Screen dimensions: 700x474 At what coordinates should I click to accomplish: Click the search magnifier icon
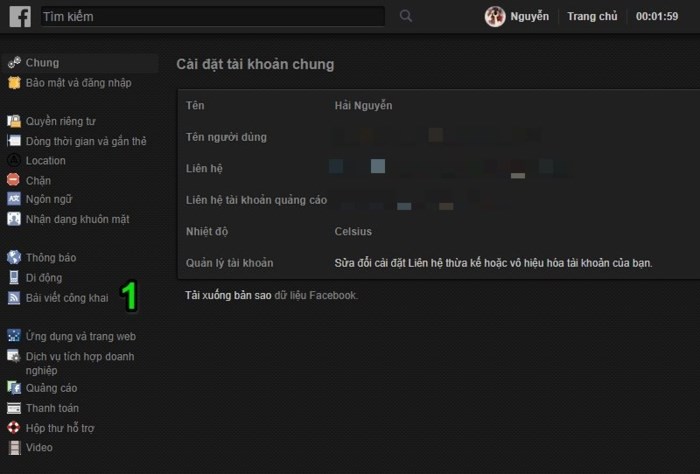coord(405,16)
